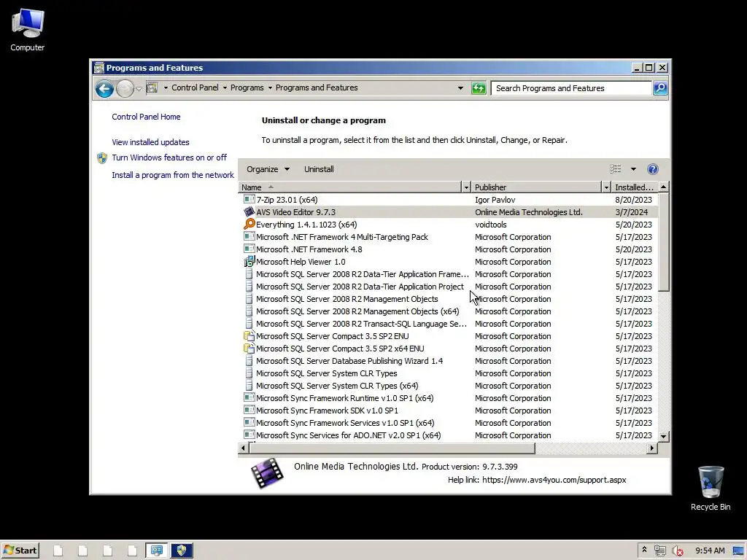Open Control Panel Home link
The width and height of the screenshot is (747, 560).
tap(146, 117)
